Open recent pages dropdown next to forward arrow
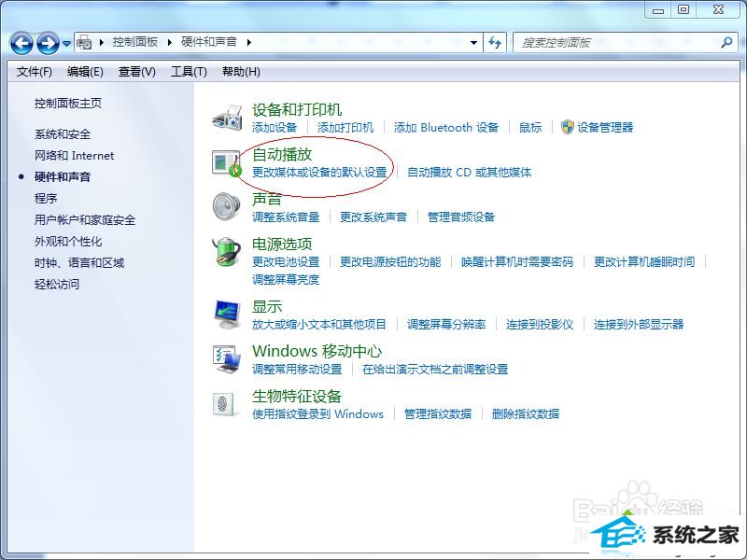 click(66, 43)
